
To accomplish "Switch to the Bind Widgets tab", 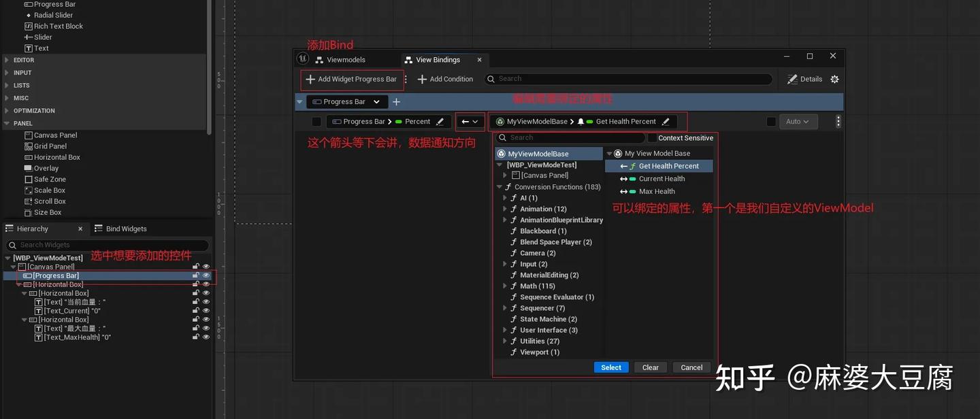I will coord(120,229).
